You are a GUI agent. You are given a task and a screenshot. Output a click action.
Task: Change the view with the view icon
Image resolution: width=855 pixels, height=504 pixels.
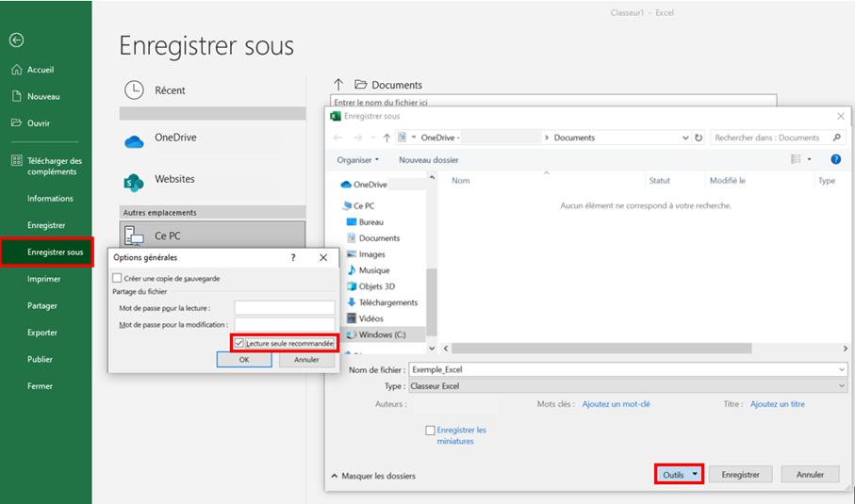(797, 159)
